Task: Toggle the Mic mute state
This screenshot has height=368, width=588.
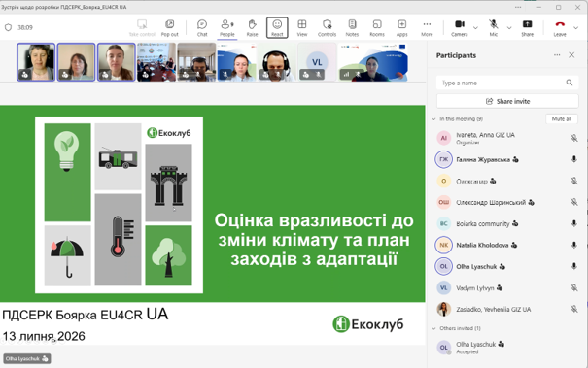Action: [x=493, y=28]
